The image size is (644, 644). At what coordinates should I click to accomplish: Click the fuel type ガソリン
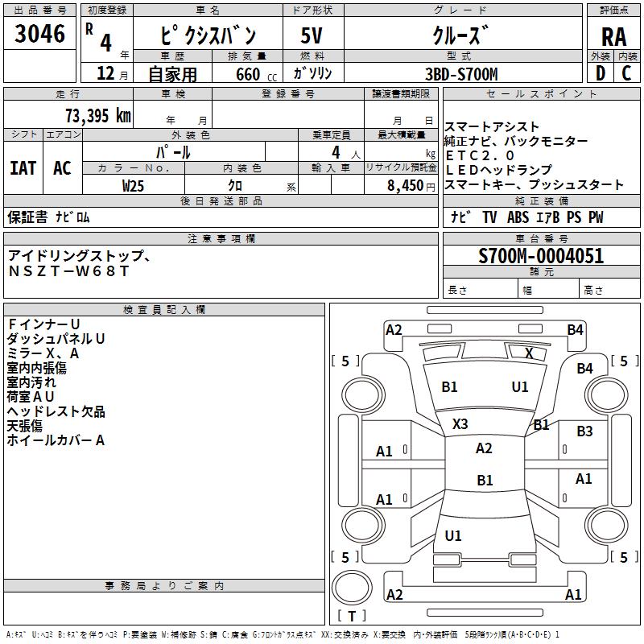coord(312,73)
